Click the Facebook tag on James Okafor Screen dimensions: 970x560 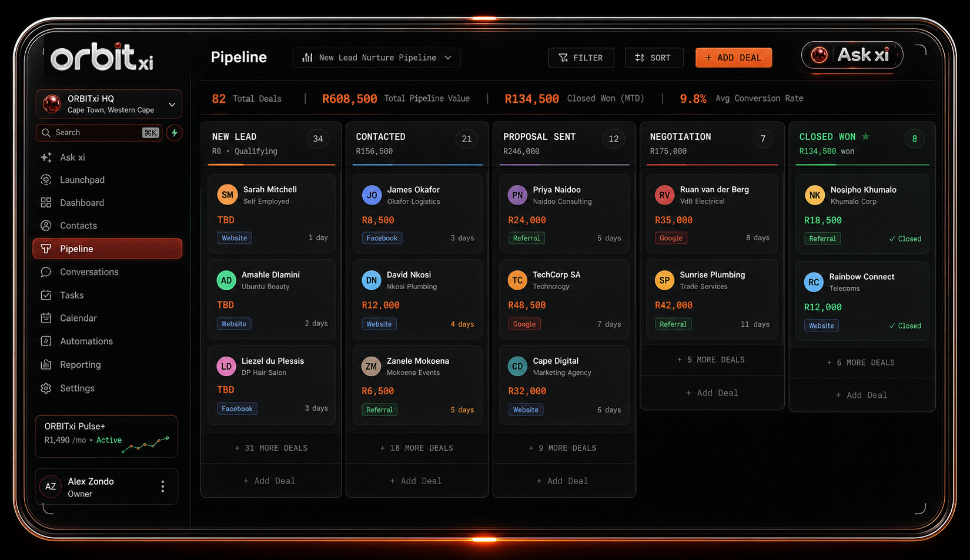point(382,238)
